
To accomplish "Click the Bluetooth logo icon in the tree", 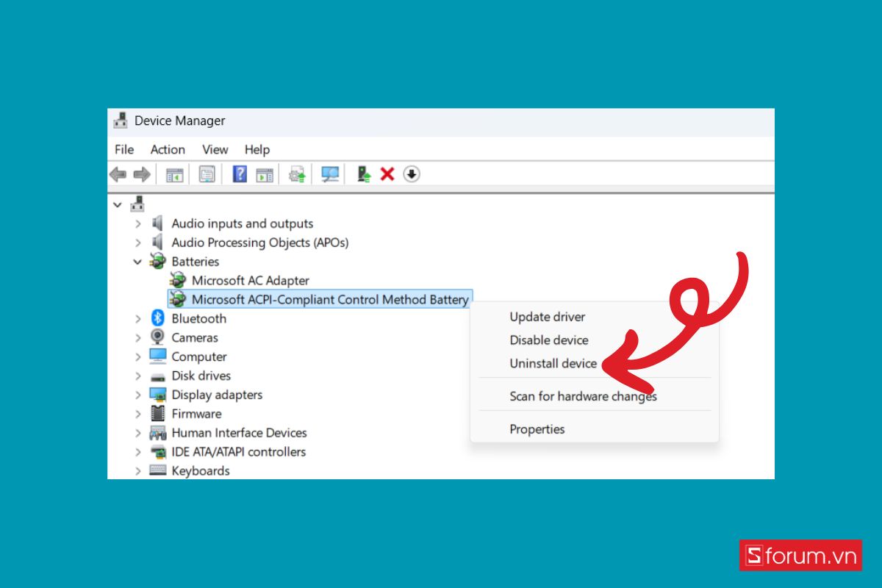I will click(157, 318).
